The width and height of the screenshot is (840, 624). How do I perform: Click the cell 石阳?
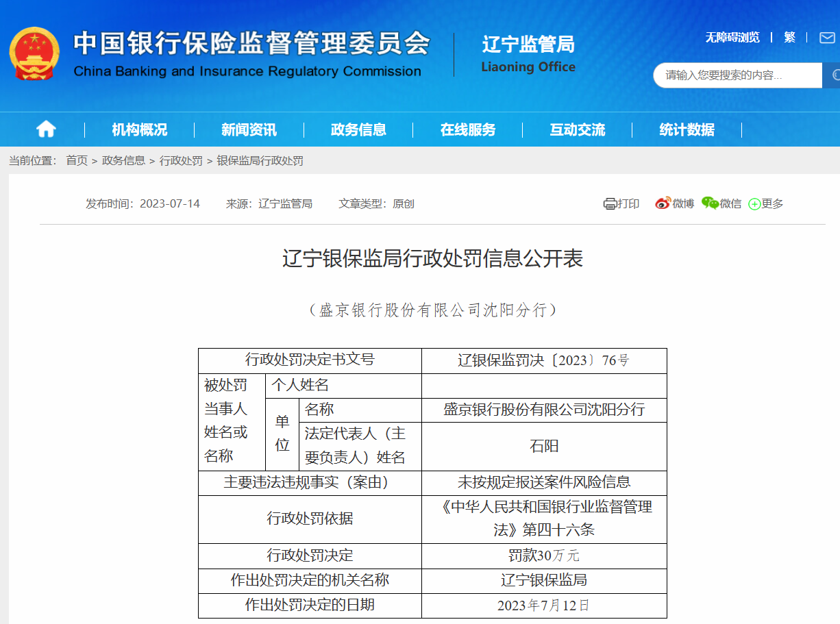(x=544, y=447)
